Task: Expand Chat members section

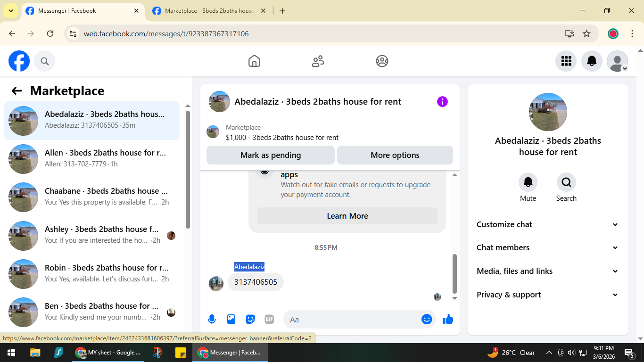Action: [x=548, y=247]
